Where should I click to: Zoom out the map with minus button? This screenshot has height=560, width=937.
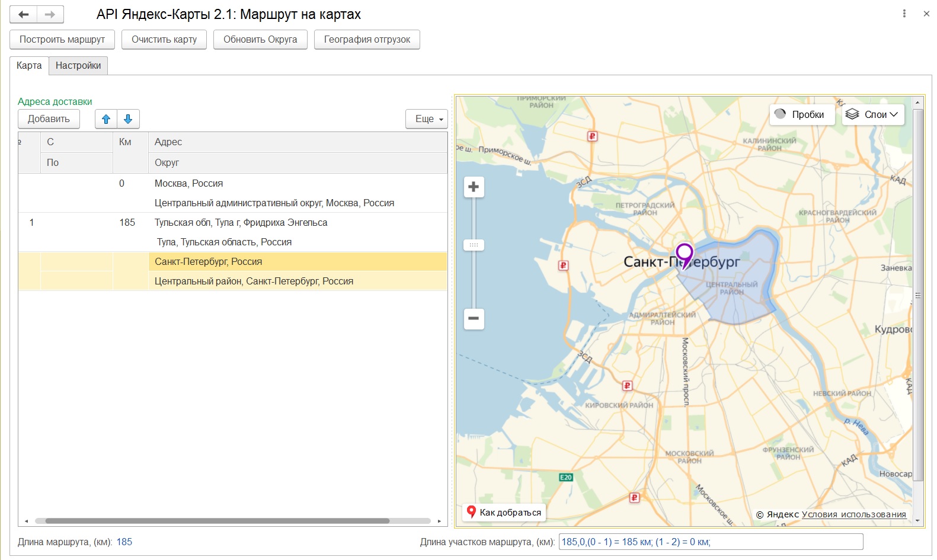click(x=474, y=319)
